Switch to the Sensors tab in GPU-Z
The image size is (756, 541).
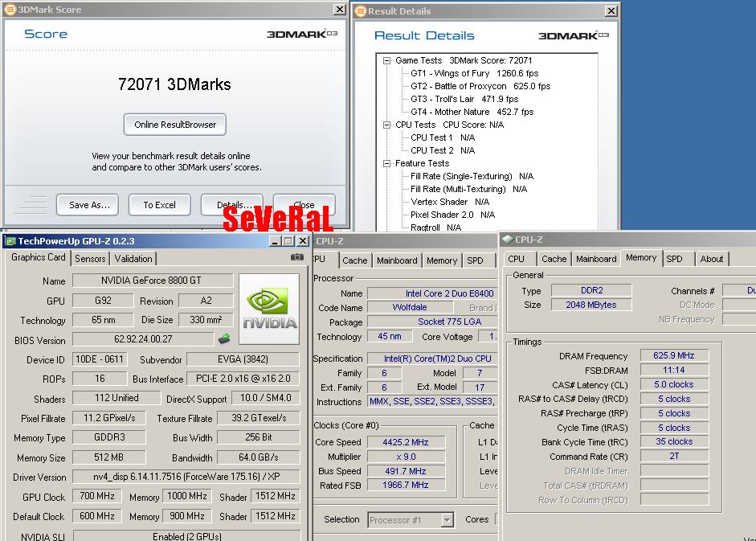[90, 259]
